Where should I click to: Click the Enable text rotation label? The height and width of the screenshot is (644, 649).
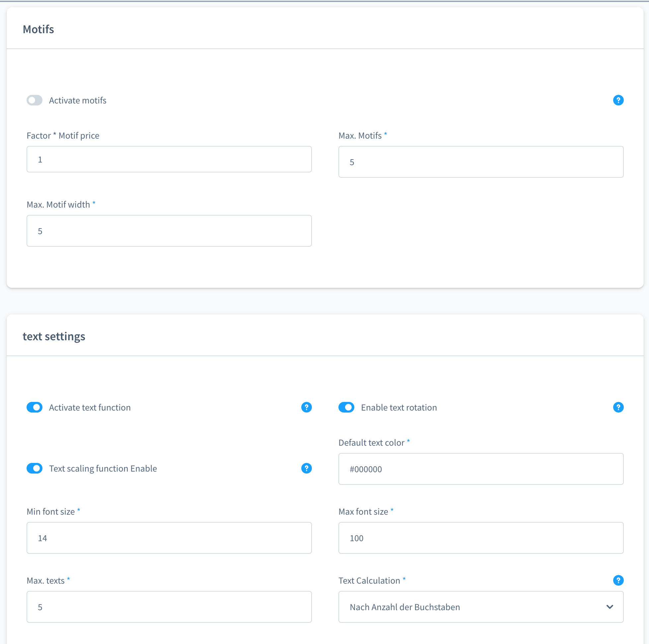coord(399,408)
